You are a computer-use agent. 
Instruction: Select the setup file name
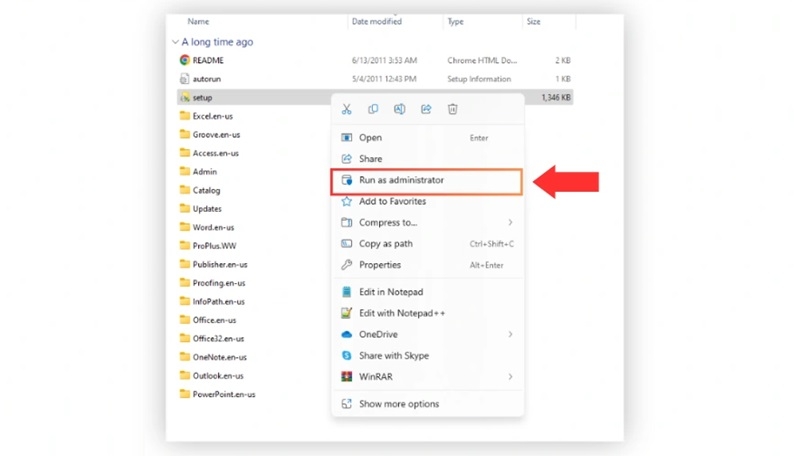tap(203, 97)
